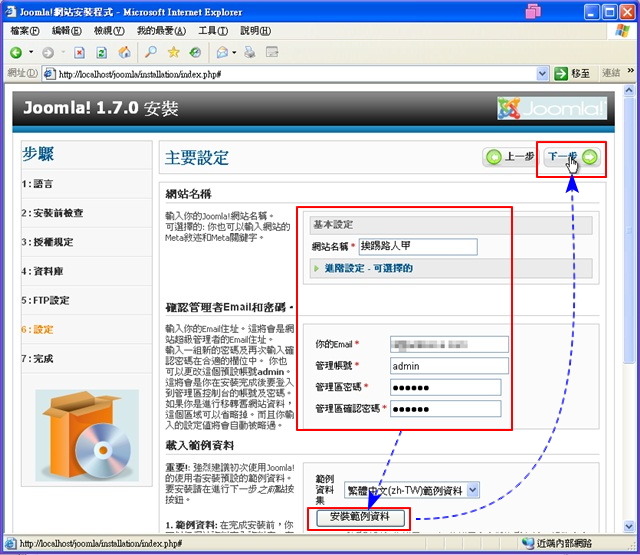This screenshot has height=555, width=640.
Task: Click the address bar URL text
Action: coord(140,74)
